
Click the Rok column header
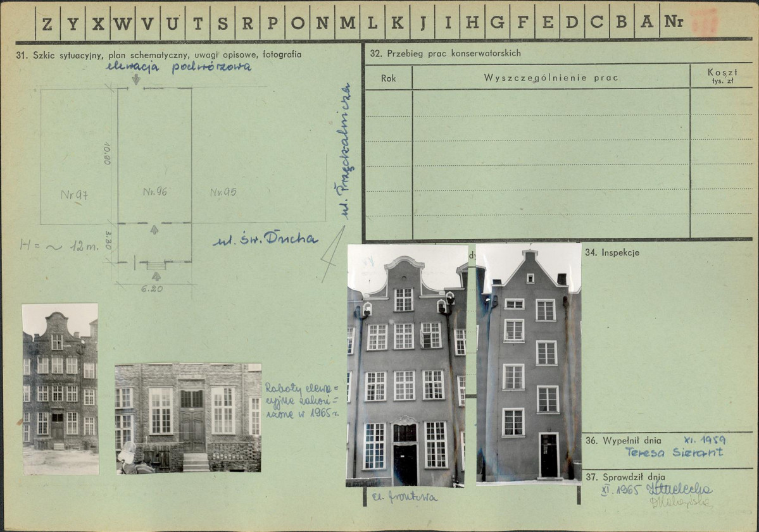389,78
